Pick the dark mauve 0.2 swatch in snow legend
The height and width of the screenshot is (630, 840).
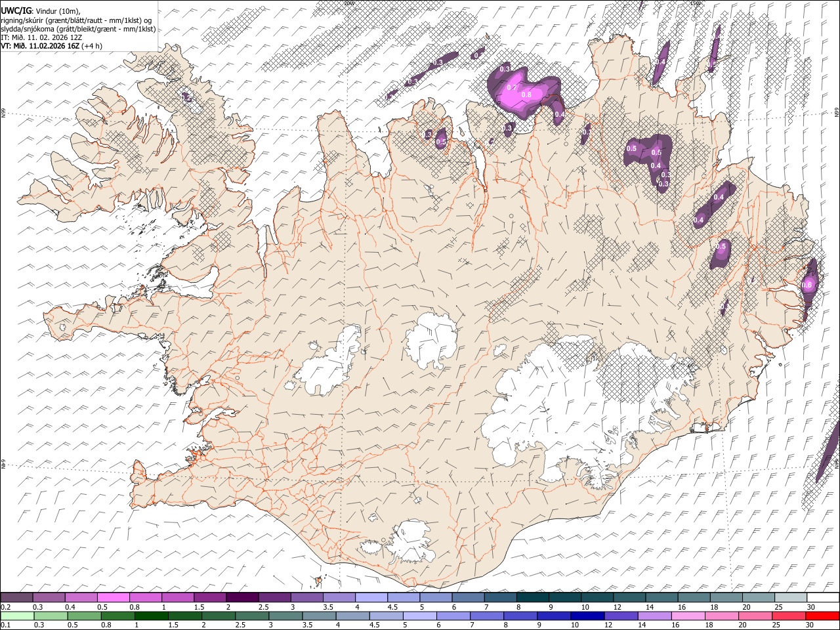(x=16, y=598)
